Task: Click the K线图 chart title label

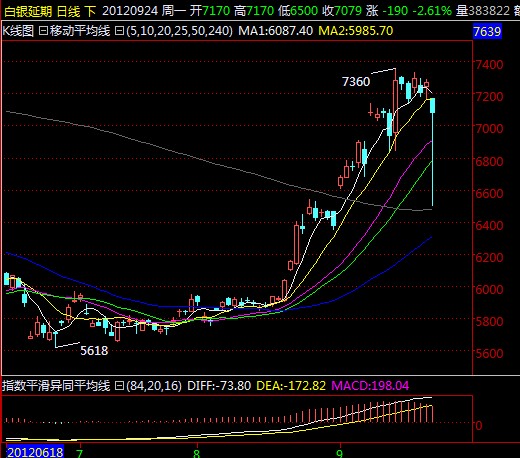Action: pyautogui.click(x=18, y=31)
